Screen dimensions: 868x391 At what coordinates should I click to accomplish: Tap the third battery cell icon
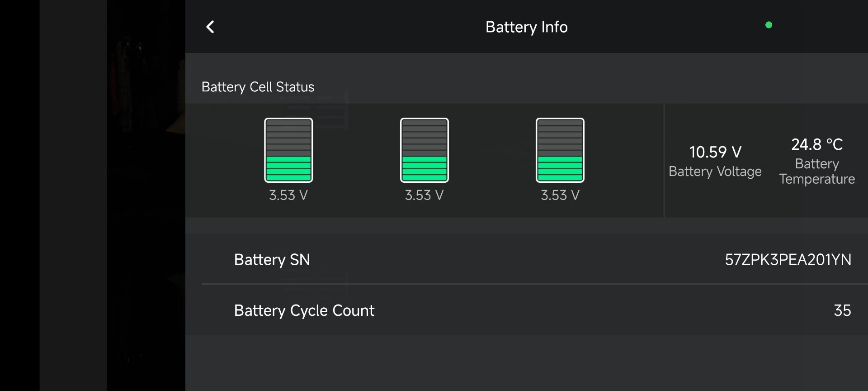pos(560,150)
